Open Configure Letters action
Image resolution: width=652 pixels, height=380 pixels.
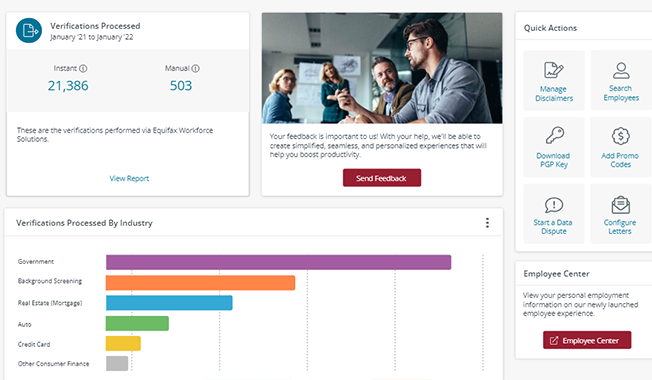[x=620, y=214]
